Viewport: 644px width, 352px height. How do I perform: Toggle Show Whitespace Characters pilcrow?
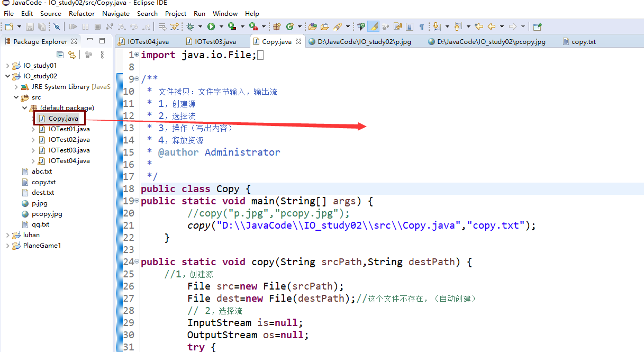(x=421, y=26)
